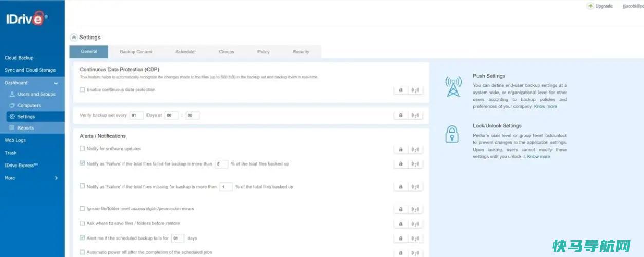644x257 pixels.
Task: Click the missing files percentage field
Action: coord(226,187)
